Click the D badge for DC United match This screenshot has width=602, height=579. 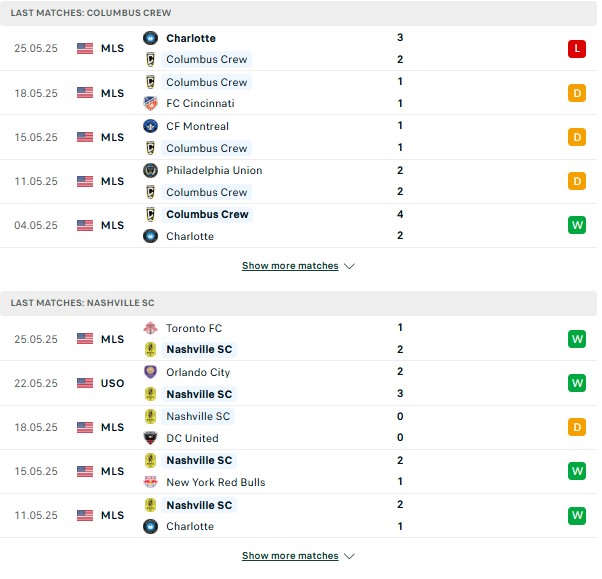pos(577,427)
